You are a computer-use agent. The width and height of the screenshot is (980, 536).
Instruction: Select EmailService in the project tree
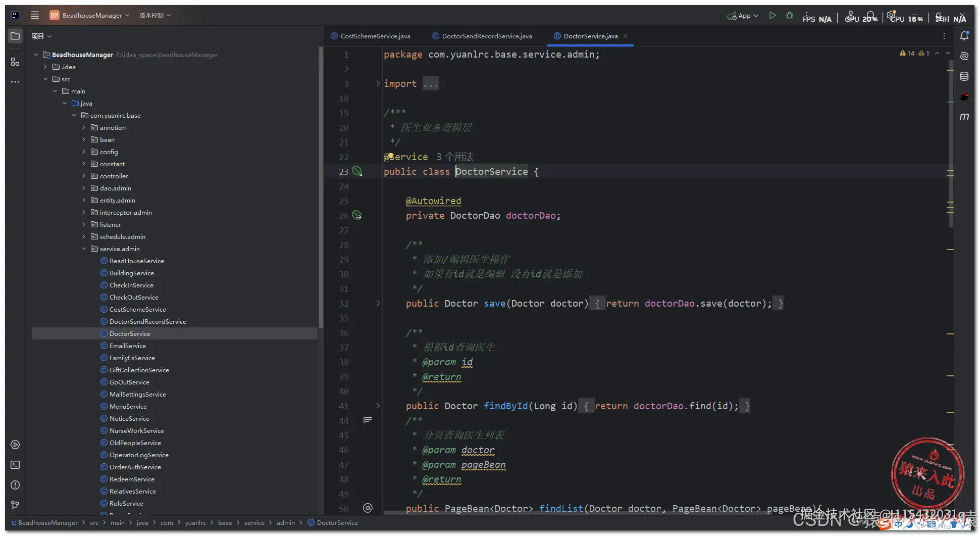128,346
